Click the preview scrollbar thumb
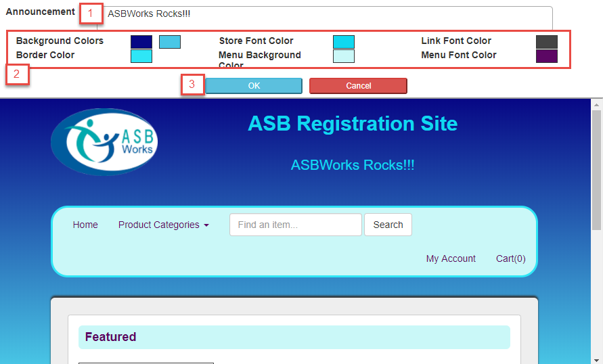 [x=596, y=170]
